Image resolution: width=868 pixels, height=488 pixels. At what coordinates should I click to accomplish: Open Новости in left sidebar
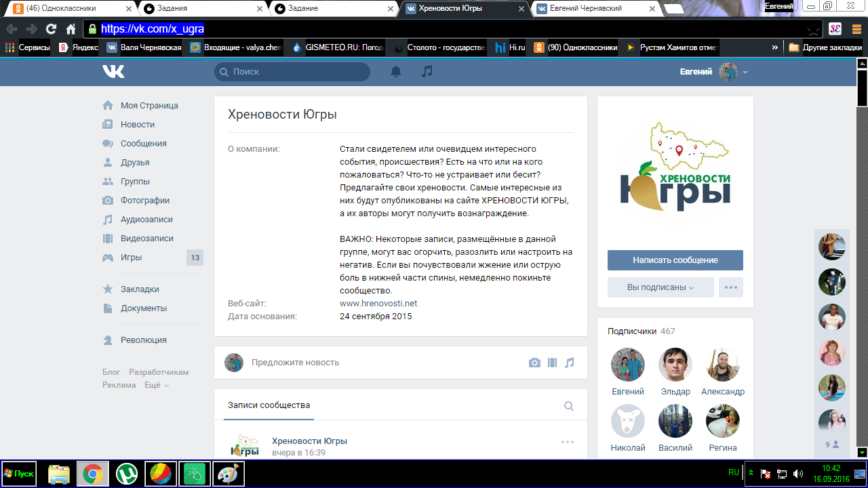(138, 125)
